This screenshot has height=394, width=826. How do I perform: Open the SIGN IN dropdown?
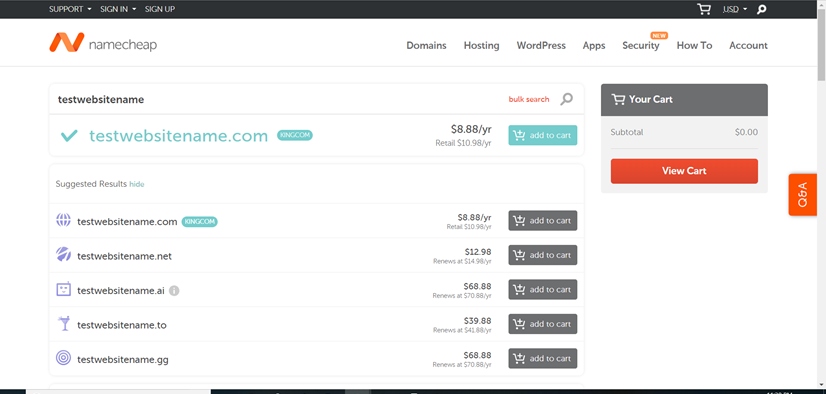point(118,9)
